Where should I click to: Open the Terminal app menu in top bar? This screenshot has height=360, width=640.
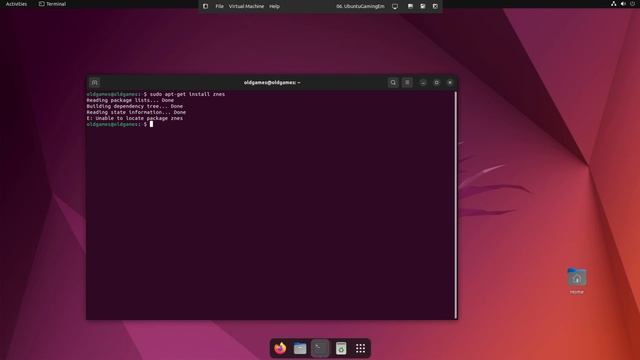pyautogui.click(x=52, y=4)
